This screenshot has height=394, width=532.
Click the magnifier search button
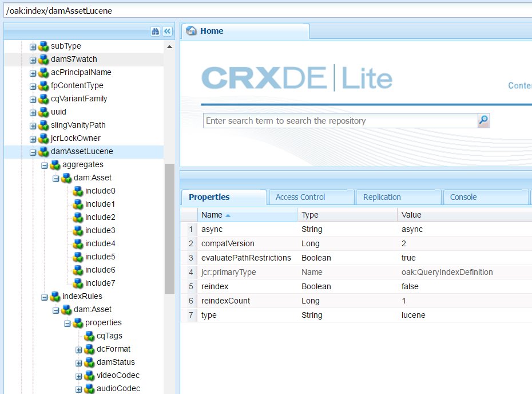(483, 120)
